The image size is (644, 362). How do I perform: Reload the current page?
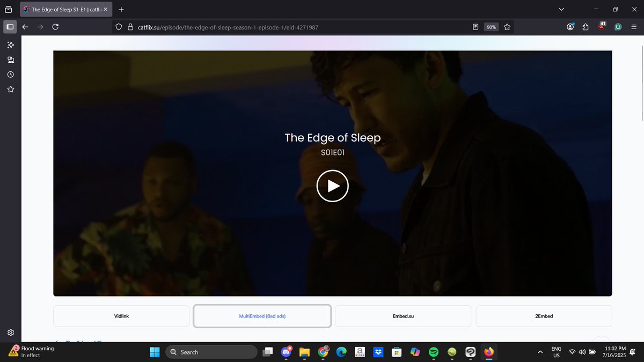tap(55, 26)
